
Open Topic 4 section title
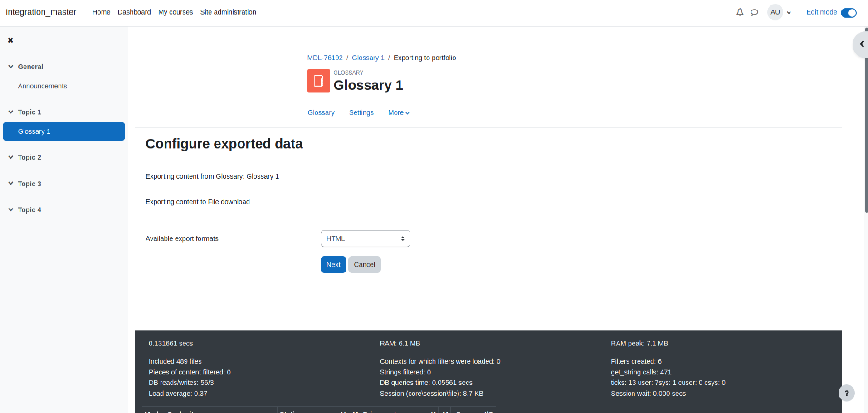29,210
